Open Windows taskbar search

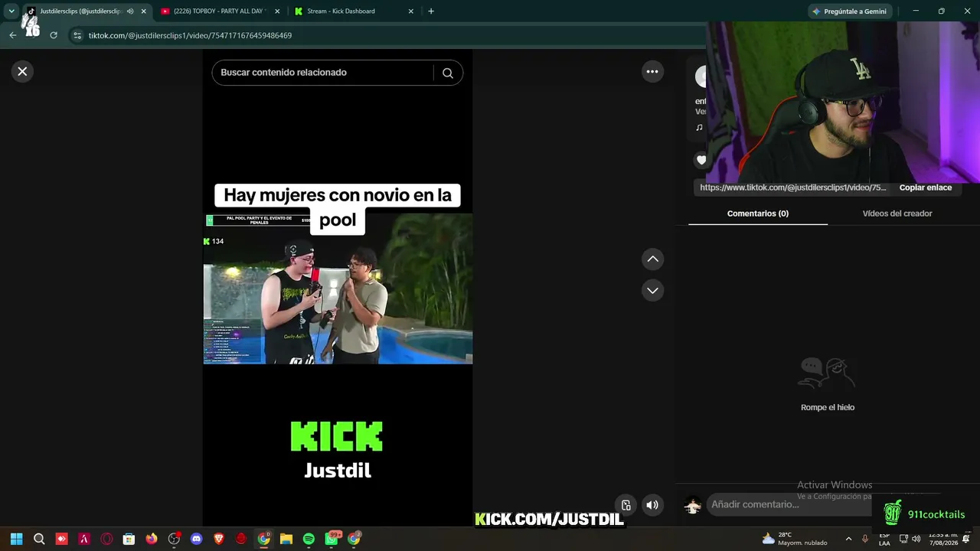coord(39,539)
